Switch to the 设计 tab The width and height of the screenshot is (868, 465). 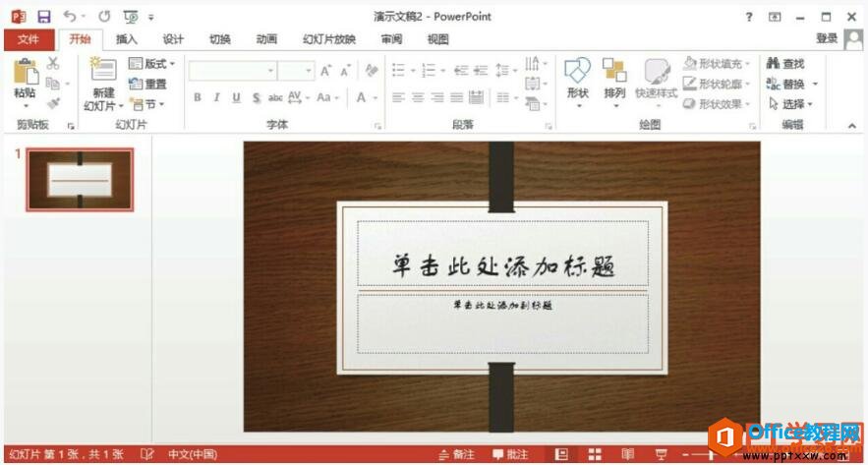click(x=173, y=39)
